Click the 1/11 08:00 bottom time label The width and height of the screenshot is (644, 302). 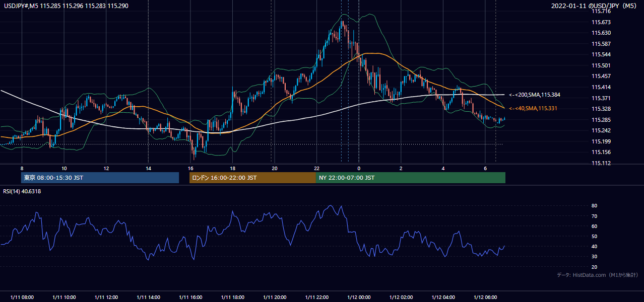pyautogui.click(x=22, y=297)
